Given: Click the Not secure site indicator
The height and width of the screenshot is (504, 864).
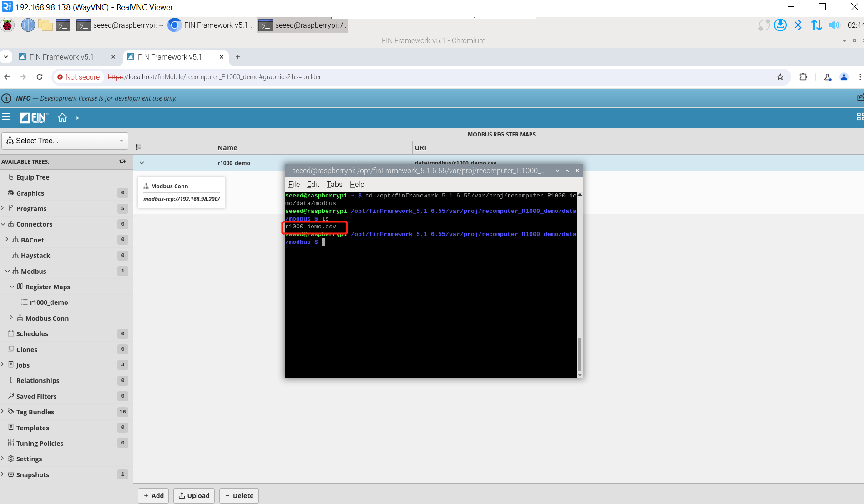Looking at the screenshot, I should (79, 77).
